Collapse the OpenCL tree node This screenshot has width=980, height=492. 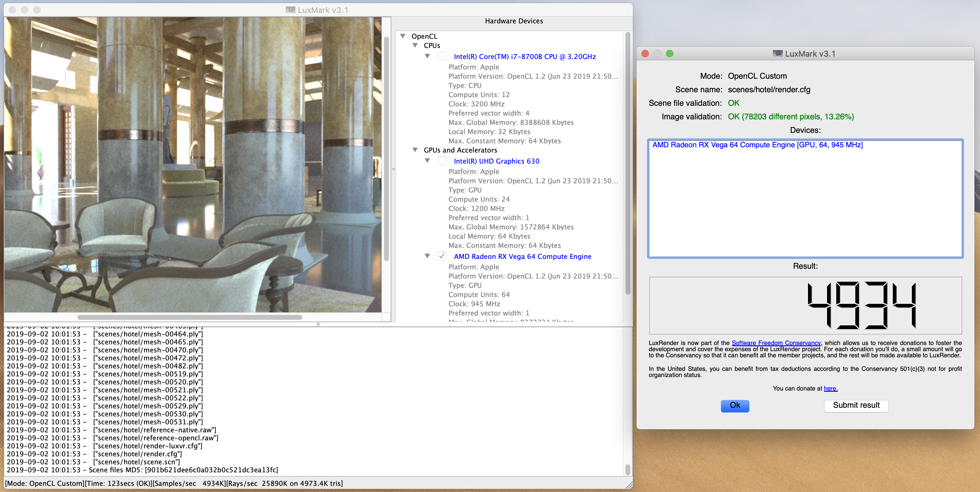(x=402, y=36)
